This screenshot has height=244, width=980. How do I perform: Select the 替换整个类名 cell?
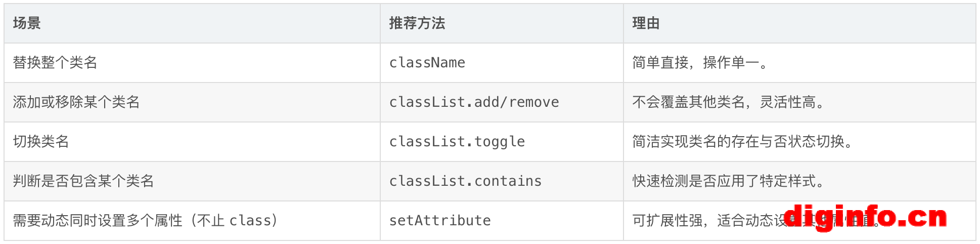coord(192,63)
